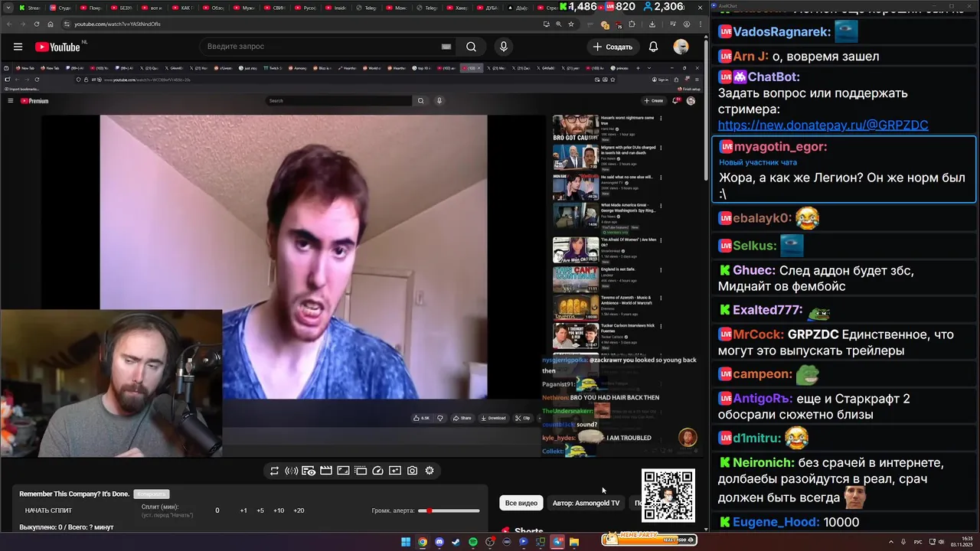
Task: Switch to the first Telegram browser tab
Action: point(366,8)
